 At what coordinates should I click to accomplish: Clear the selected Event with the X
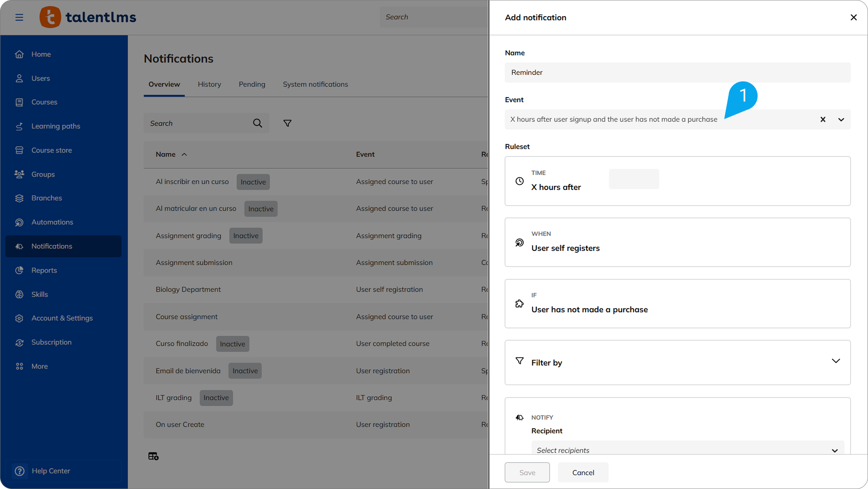click(823, 119)
